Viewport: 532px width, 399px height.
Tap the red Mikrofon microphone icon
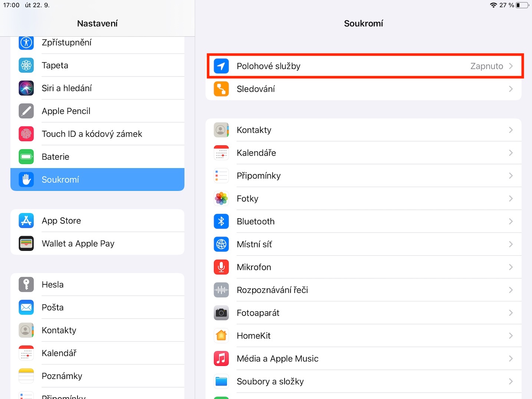coord(221,267)
